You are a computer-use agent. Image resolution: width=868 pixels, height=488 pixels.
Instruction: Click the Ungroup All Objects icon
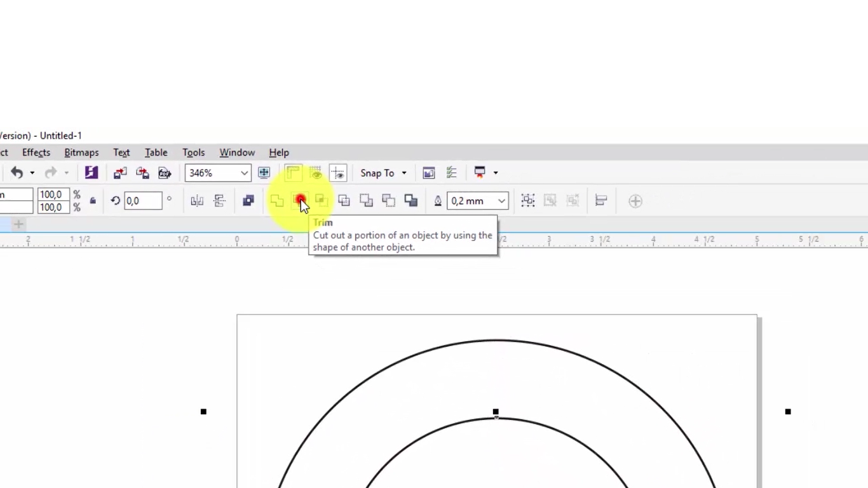point(573,201)
